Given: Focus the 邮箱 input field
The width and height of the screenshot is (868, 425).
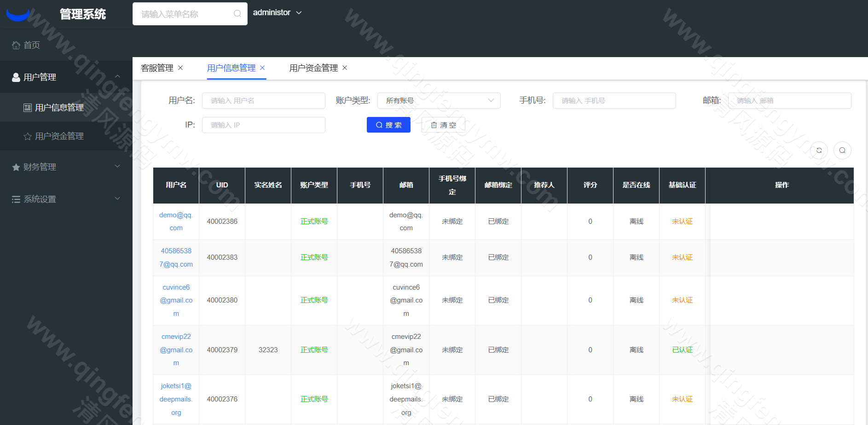Looking at the screenshot, I should point(790,101).
